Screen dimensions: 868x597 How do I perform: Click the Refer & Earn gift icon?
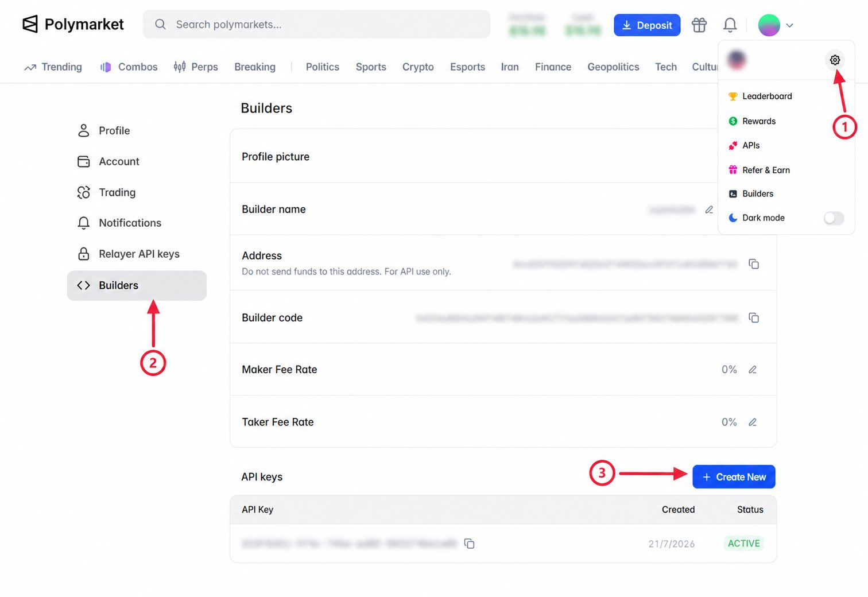(x=733, y=170)
